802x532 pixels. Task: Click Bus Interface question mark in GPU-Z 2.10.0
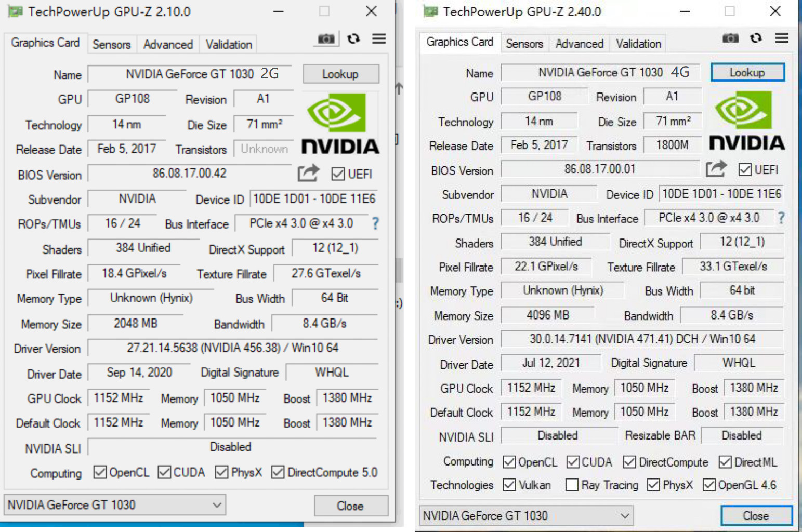(375, 223)
